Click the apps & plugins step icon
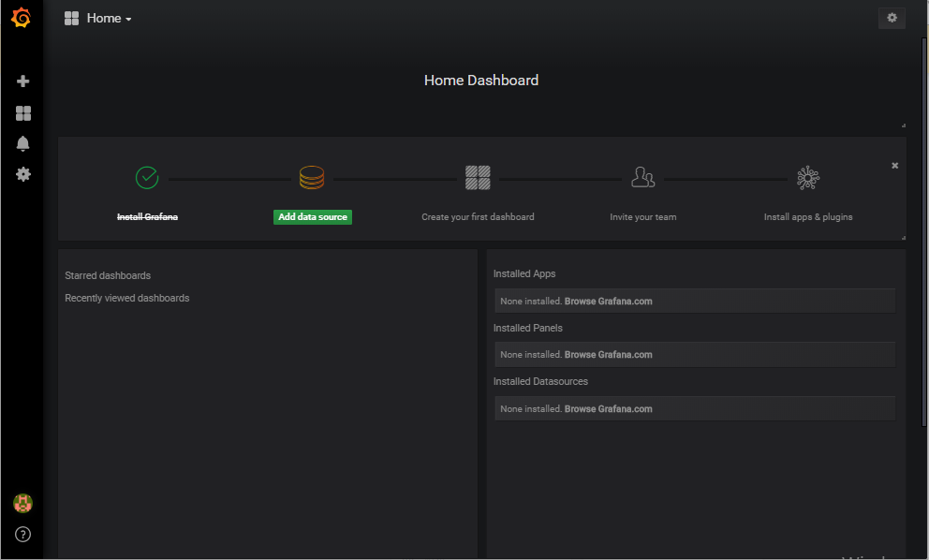The height and width of the screenshot is (560, 929). 808,178
